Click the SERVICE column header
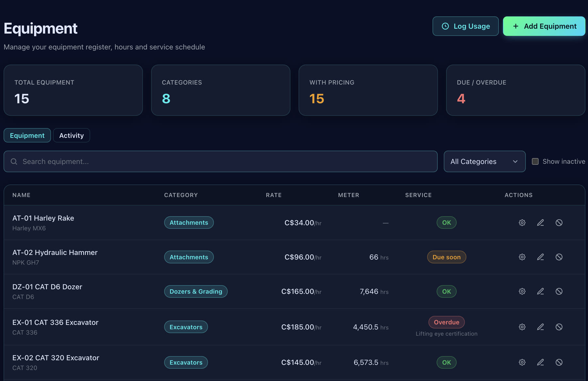The height and width of the screenshot is (381, 588). (418, 195)
